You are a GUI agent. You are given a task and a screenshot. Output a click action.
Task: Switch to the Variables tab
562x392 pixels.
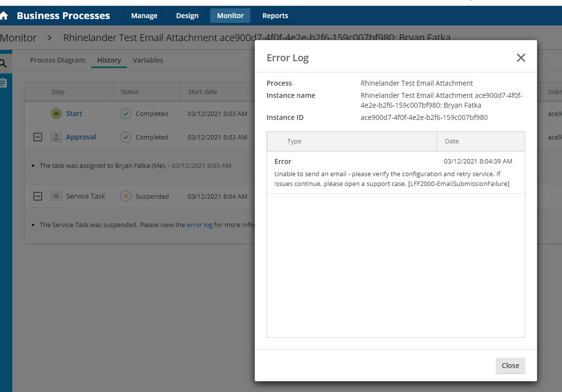click(x=147, y=60)
